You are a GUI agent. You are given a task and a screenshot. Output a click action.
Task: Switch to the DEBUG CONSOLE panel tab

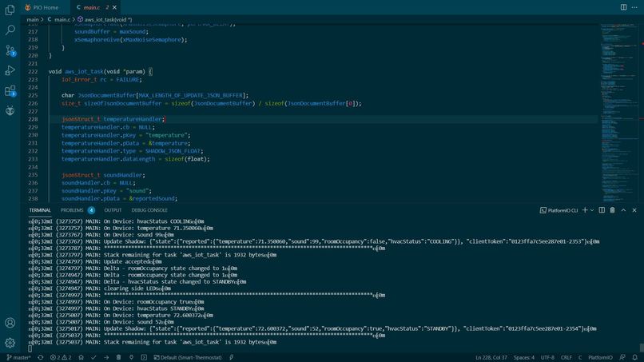click(149, 210)
